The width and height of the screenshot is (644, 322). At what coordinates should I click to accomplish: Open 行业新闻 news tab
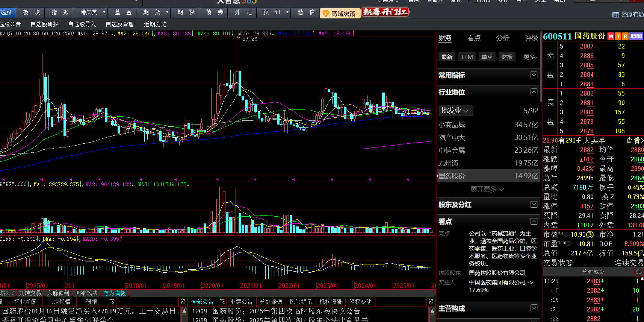pos(25,302)
